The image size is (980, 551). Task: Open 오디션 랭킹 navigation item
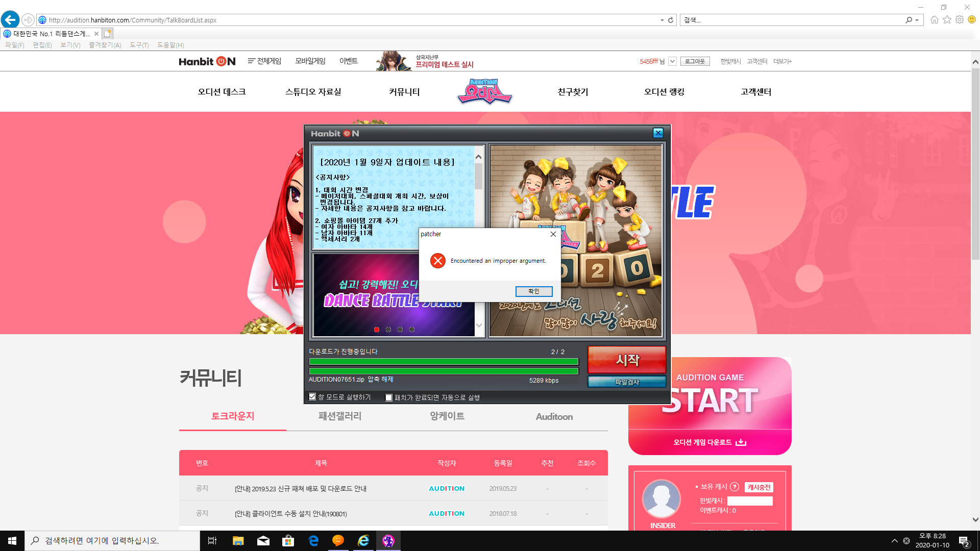tap(664, 92)
